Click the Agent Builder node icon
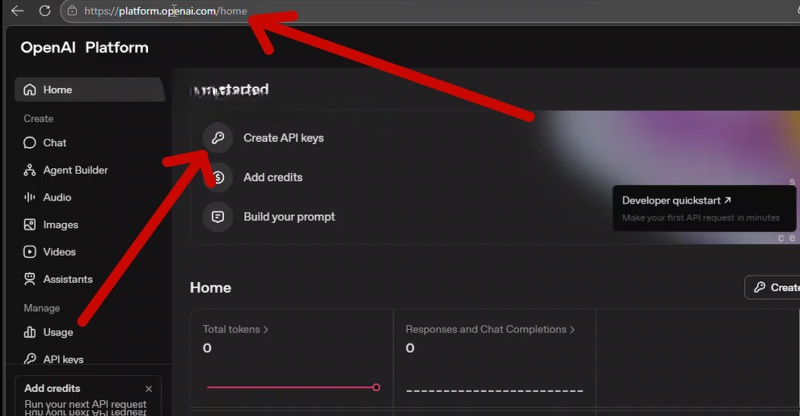 [x=30, y=170]
